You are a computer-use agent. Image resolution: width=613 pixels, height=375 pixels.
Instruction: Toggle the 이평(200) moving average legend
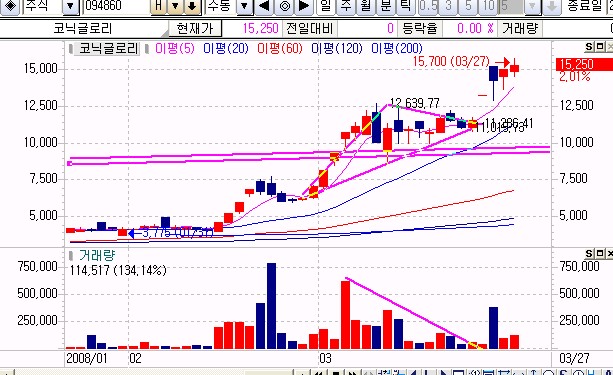pos(397,48)
